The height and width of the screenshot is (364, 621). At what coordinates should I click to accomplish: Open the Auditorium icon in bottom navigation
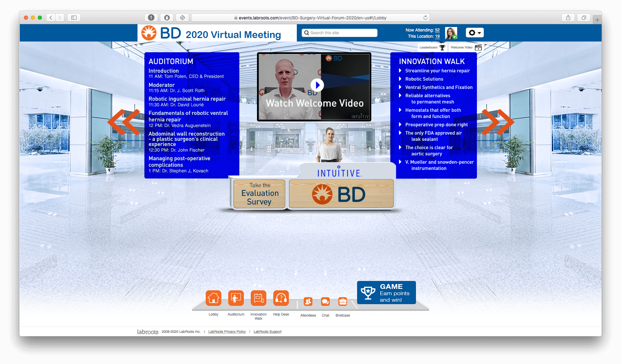[236, 298]
